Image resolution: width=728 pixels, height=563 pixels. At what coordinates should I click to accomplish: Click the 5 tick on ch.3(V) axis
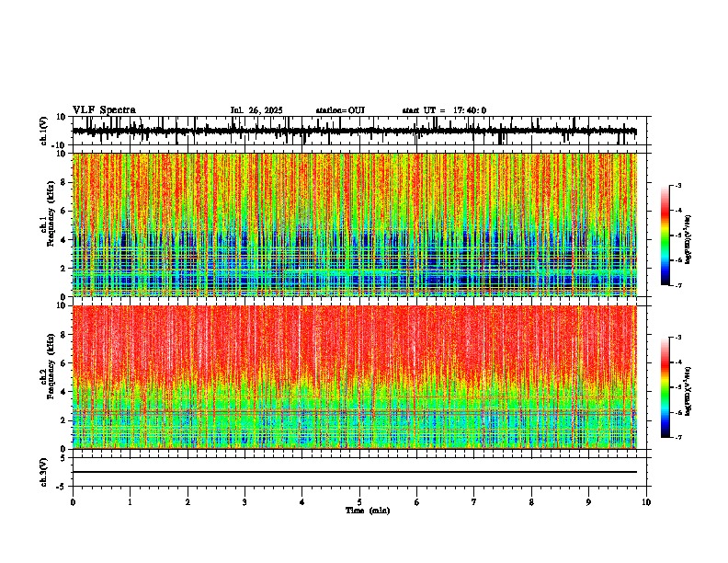coord(64,458)
